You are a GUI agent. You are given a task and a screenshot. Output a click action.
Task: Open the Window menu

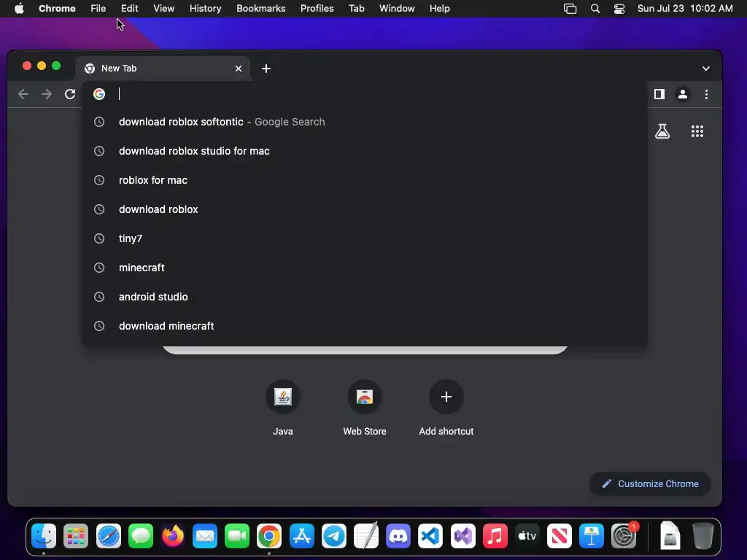tap(397, 9)
